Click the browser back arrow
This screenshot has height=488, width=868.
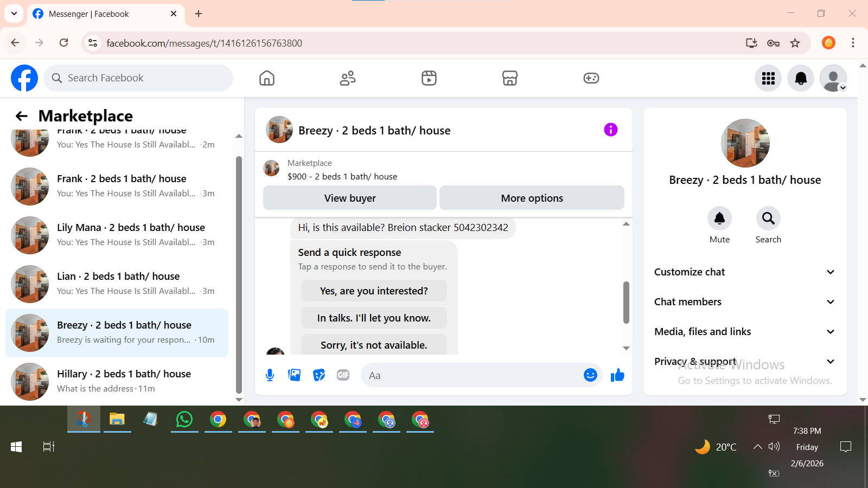pos(15,43)
